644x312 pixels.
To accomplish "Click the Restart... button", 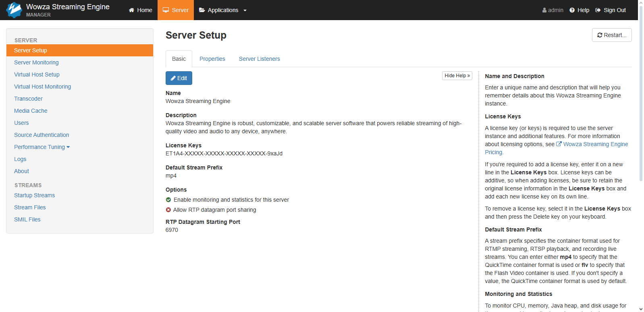I will [x=611, y=35].
